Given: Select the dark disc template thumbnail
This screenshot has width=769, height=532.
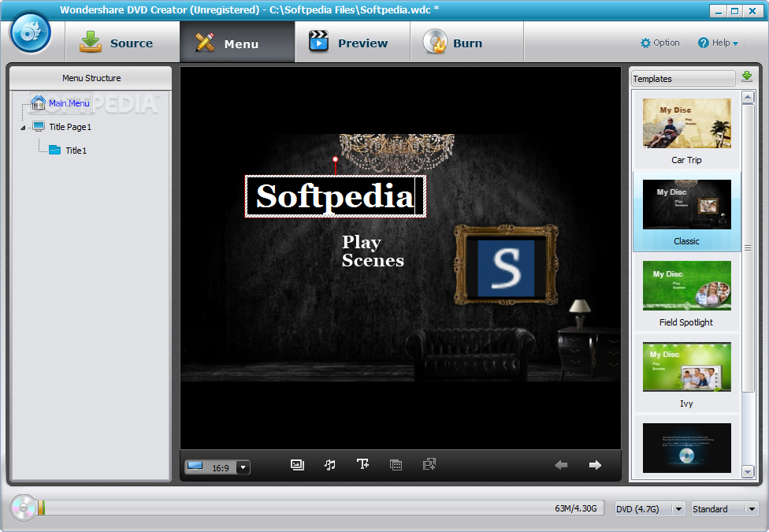Looking at the screenshot, I should [x=686, y=448].
